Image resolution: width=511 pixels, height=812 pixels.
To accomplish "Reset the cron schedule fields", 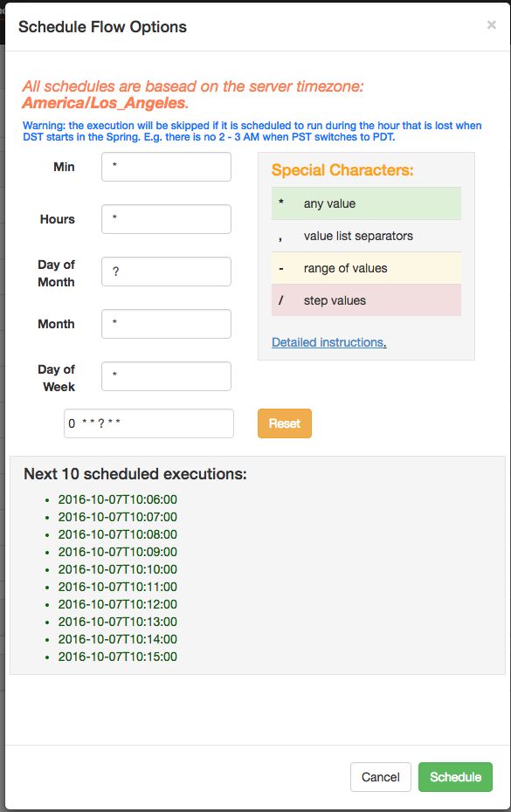I will [x=285, y=423].
